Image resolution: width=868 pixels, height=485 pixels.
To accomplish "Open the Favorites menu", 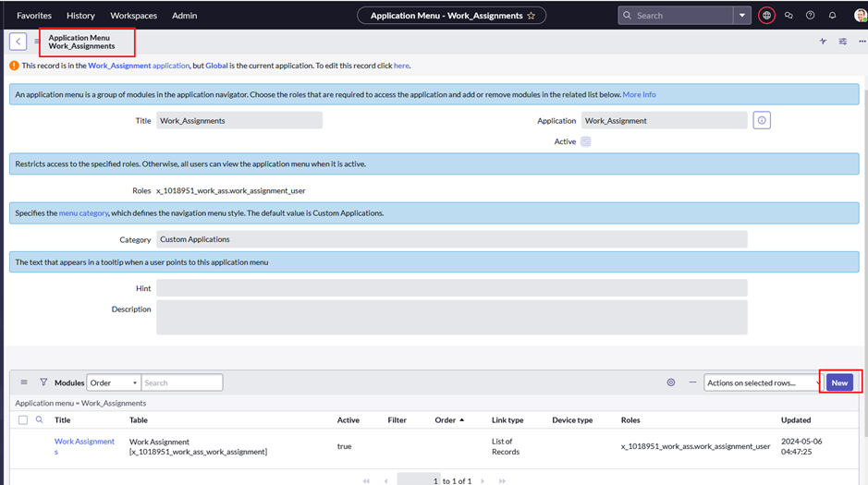I will [x=34, y=16].
